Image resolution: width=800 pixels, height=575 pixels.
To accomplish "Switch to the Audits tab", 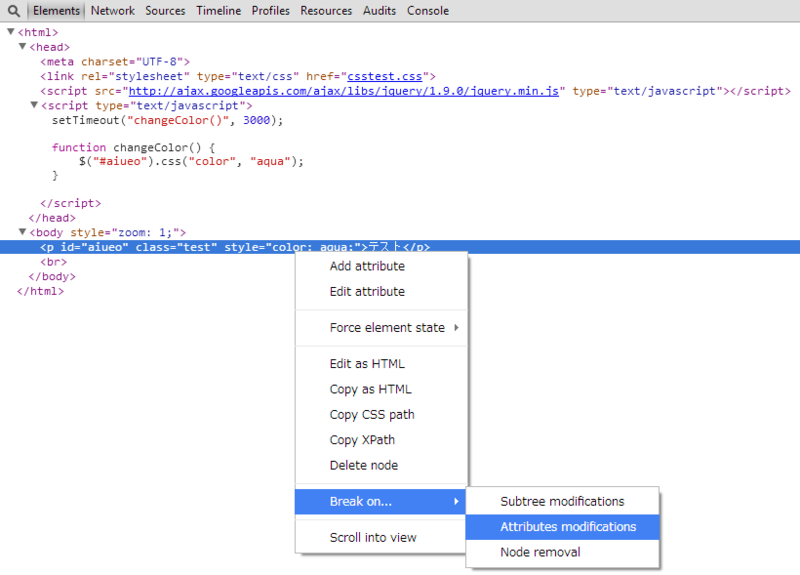I will [x=379, y=11].
